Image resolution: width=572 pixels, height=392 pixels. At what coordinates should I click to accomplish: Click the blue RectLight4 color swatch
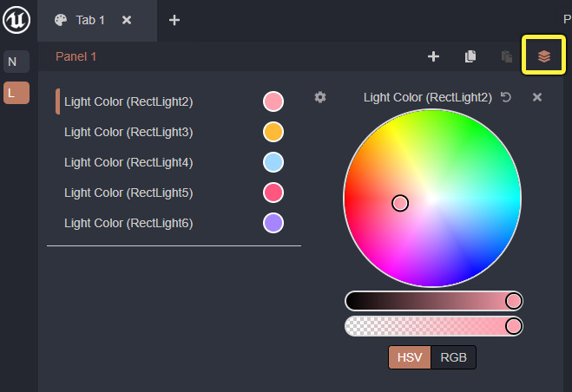pyautogui.click(x=273, y=162)
